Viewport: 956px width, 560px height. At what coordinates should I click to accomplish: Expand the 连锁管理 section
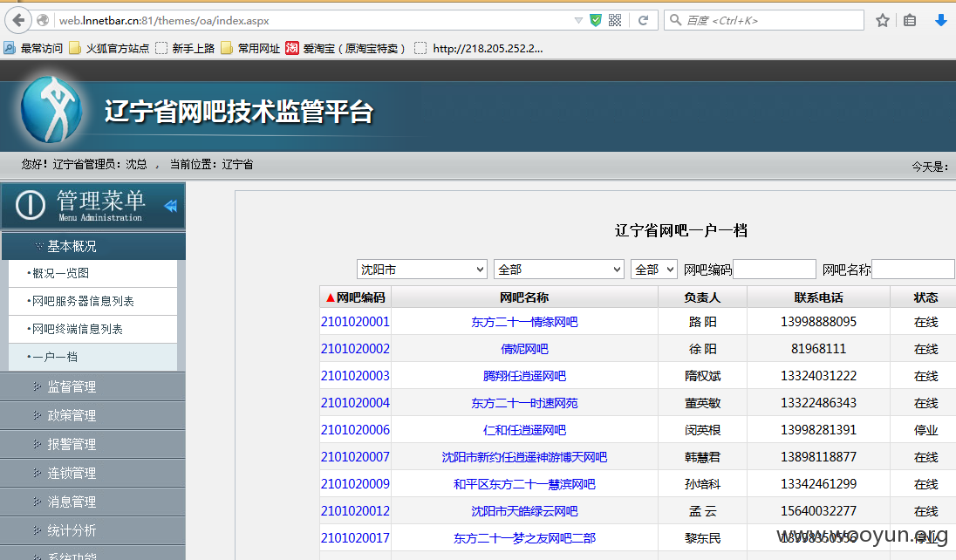tap(92, 473)
